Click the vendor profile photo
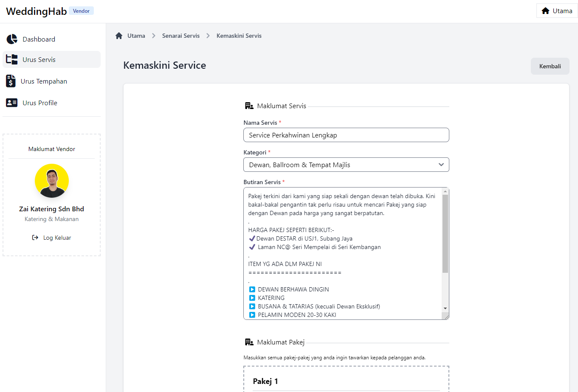The width and height of the screenshot is (578, 392). (52, 181)
